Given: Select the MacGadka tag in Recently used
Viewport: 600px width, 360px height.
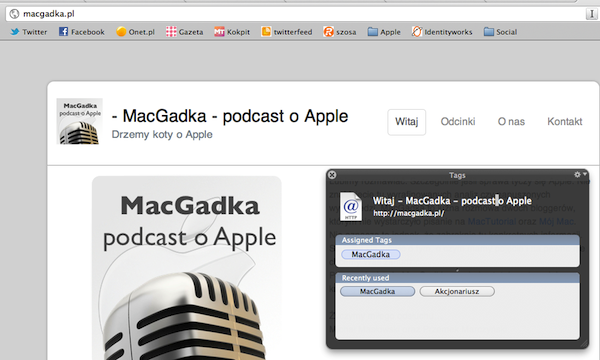Looking at the screenshot, I should tap(377, 292).
